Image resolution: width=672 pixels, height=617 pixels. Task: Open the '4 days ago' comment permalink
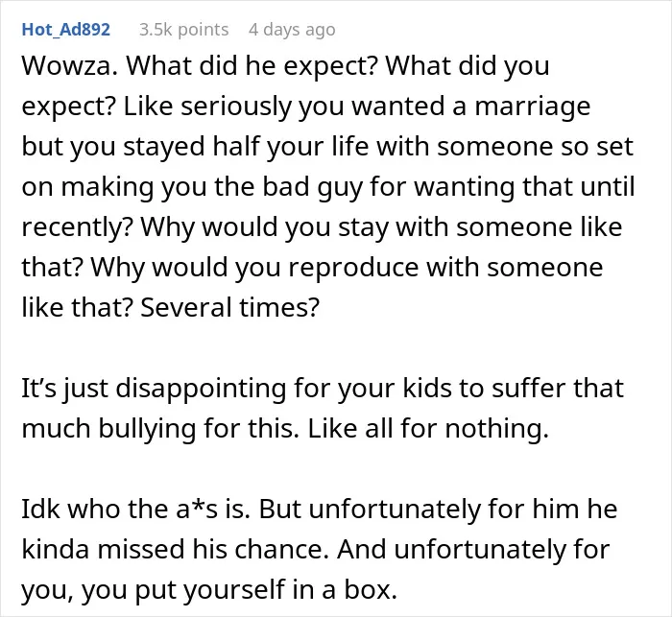pos(292,30)
